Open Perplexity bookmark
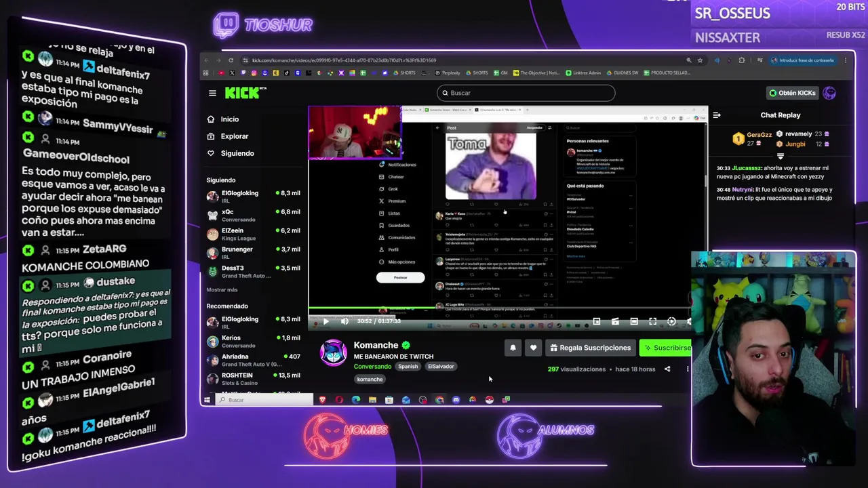This screenshot has width=868, height=488. [448, 73]
